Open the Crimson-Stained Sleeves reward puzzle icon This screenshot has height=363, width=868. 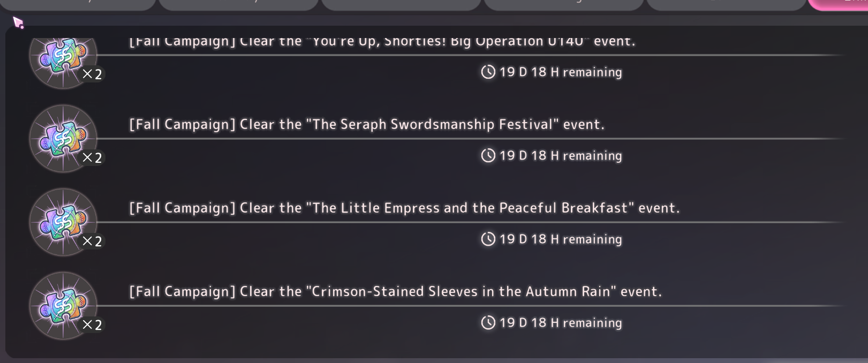63,306
